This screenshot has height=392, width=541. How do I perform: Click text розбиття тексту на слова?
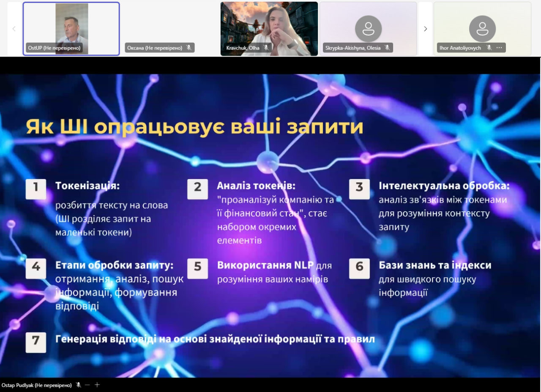pyautogui.click(x=112, y=205)
